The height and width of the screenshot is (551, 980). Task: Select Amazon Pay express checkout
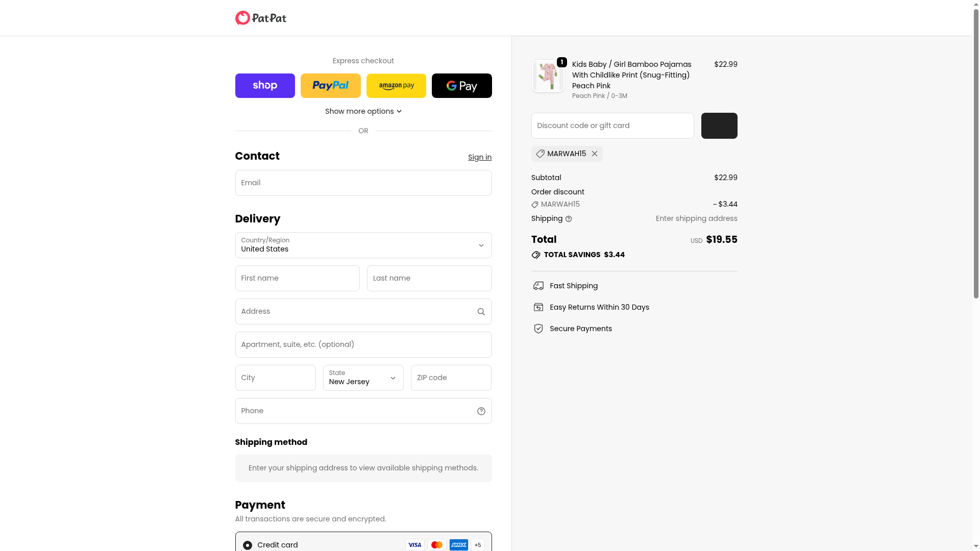pos(396,86)
